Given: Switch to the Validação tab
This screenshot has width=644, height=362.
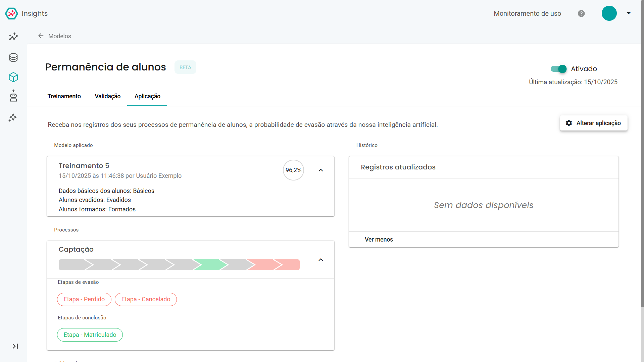Looking at the screenshot, I should 107,96.
